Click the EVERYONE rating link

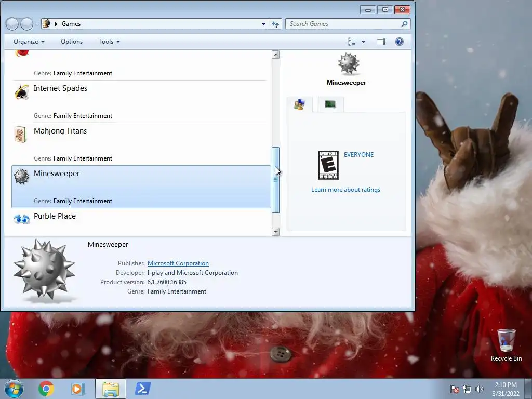pyautogui.click(x=358, y=155)
